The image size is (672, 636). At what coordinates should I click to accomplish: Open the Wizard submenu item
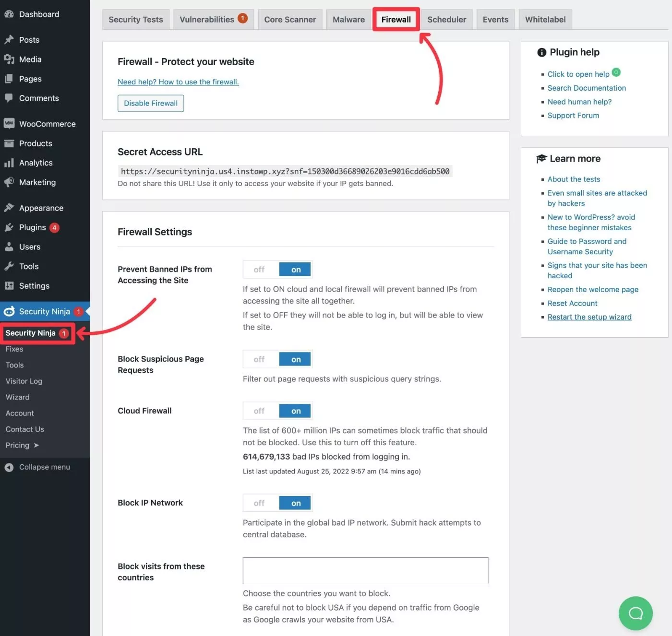[x=17, y=397]
